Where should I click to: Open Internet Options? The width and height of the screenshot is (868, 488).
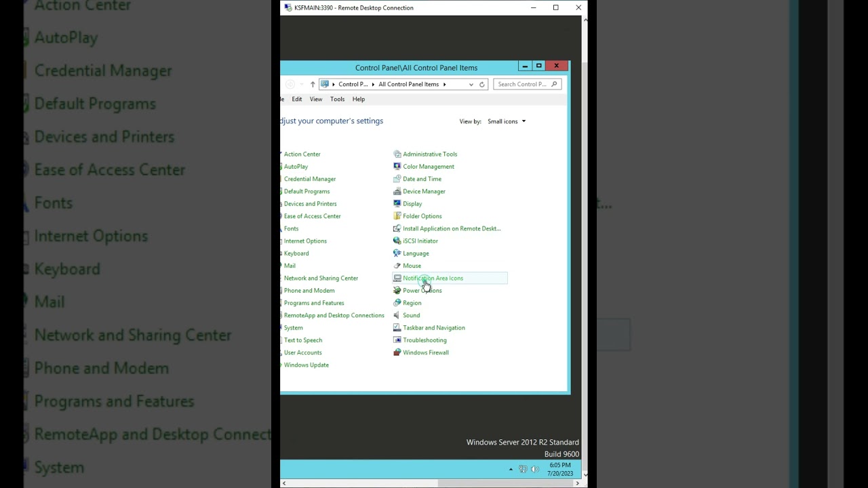tap(305, 241)
